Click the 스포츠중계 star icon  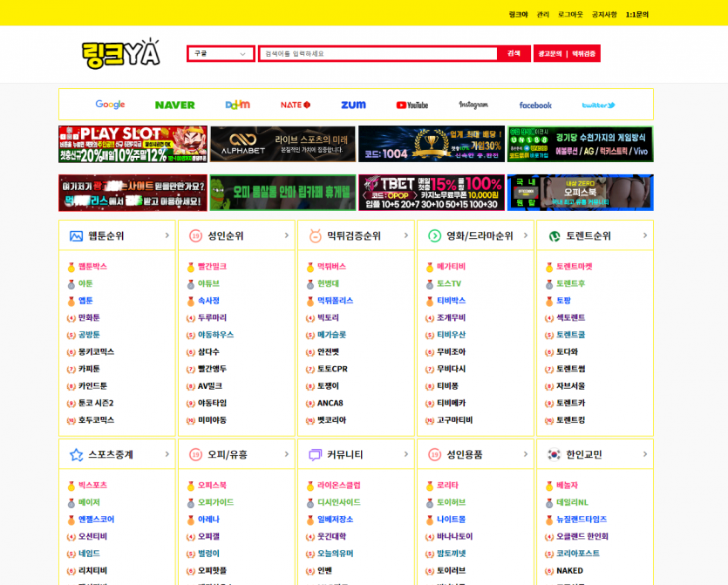point(77,454)
